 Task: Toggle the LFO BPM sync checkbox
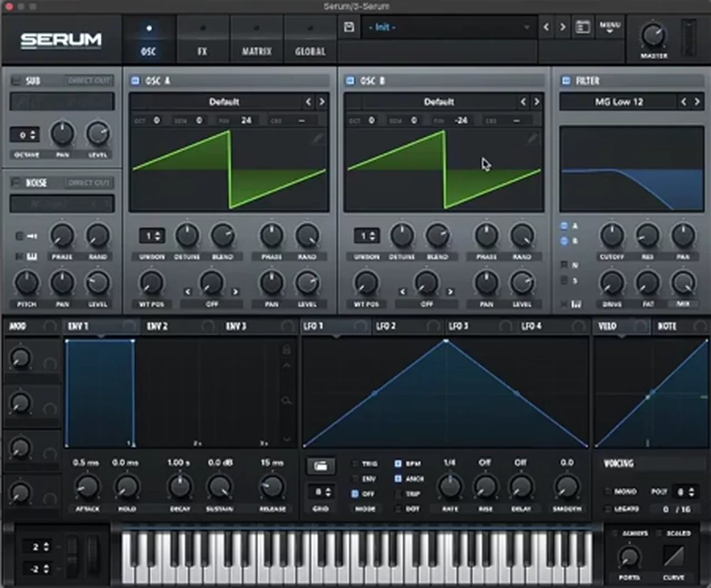(x=398, y=463)
